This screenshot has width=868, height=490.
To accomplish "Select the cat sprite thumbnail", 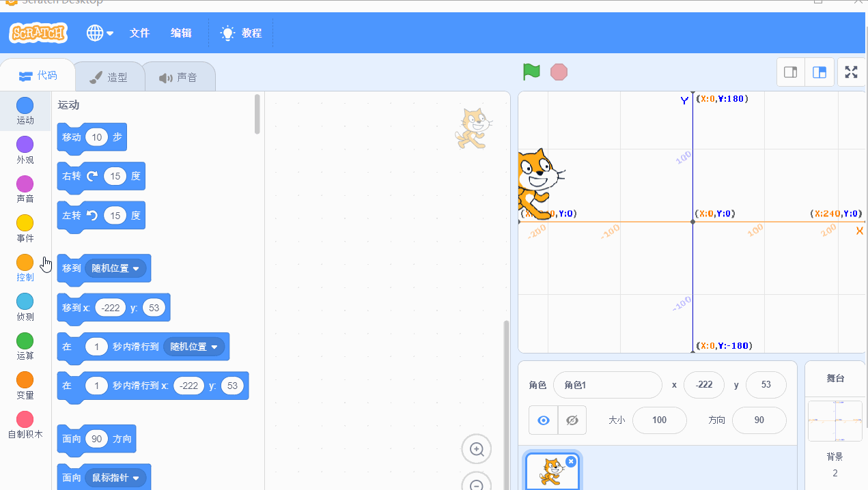I will click(x=552, y=472).
